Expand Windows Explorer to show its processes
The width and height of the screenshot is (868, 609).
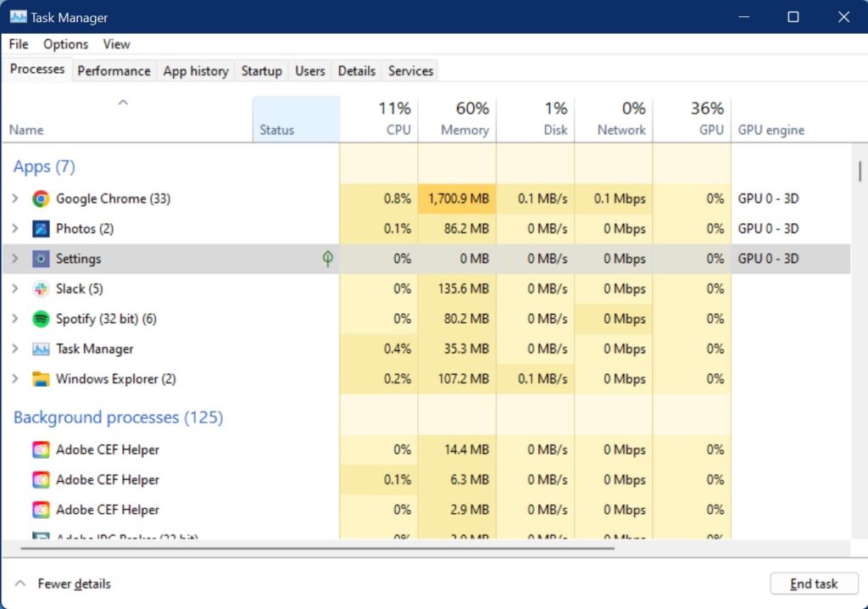pyautogui.click(x=14, y=379)
